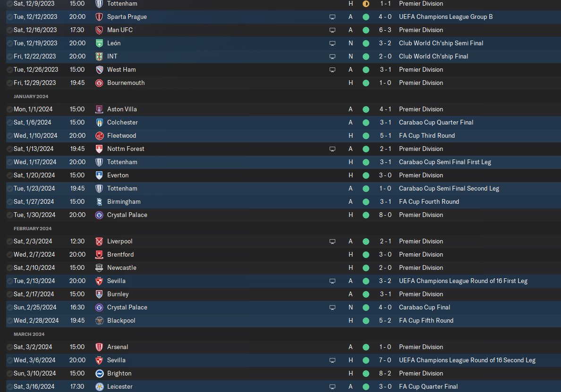The height and width of the screenshot is (392, 561).
Task: Click the TV icon on Man UFC row
Action: click(x=332, y=30)
